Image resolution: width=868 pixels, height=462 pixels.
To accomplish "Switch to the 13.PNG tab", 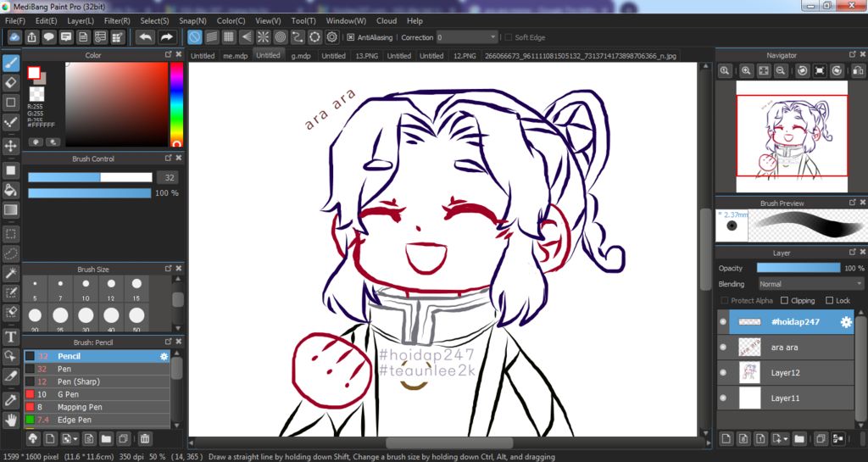I will [x=366, y=56].
